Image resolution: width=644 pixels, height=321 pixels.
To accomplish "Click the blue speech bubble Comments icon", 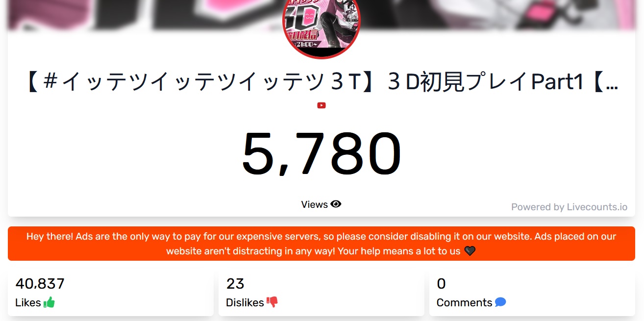I will click(500, 302).
